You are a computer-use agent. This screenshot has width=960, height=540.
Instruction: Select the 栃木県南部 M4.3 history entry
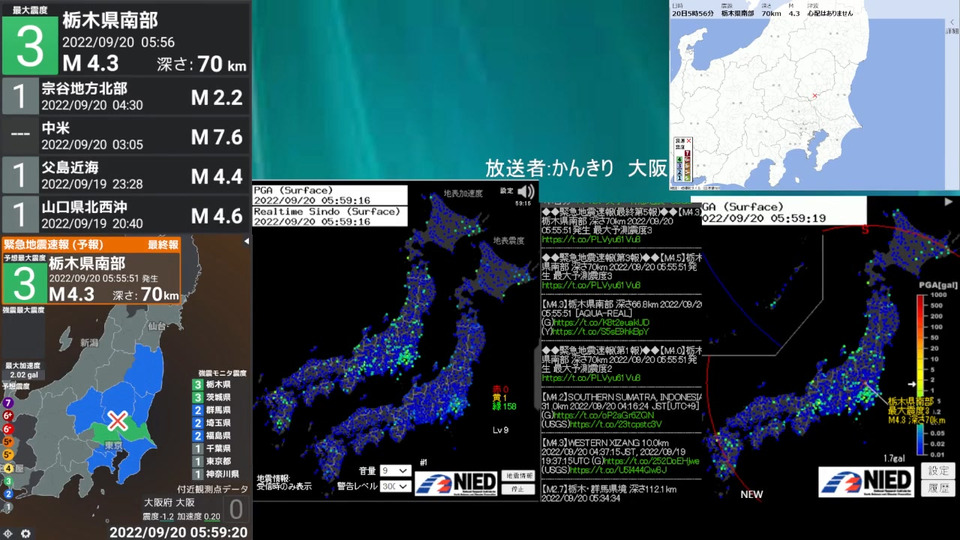pos(126,38)
